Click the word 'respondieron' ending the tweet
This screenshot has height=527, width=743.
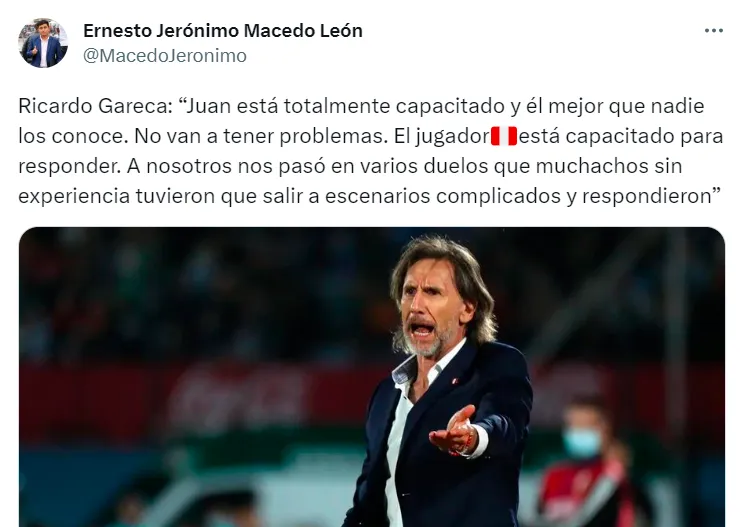(x=646, y=196)
